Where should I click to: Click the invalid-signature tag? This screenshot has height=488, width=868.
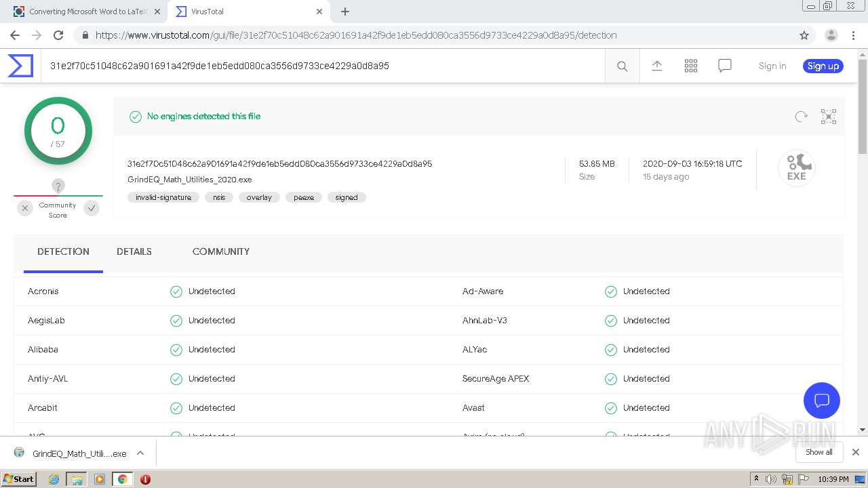point(163,197)
